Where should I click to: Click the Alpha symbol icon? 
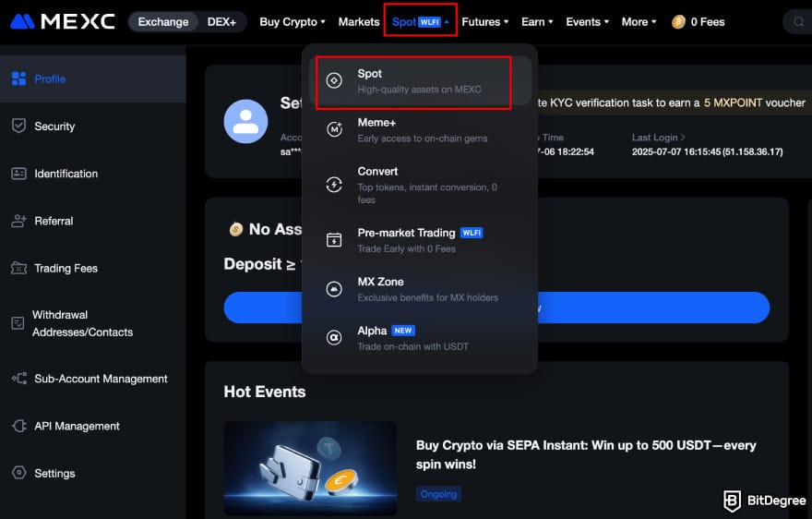pos(334,337)
